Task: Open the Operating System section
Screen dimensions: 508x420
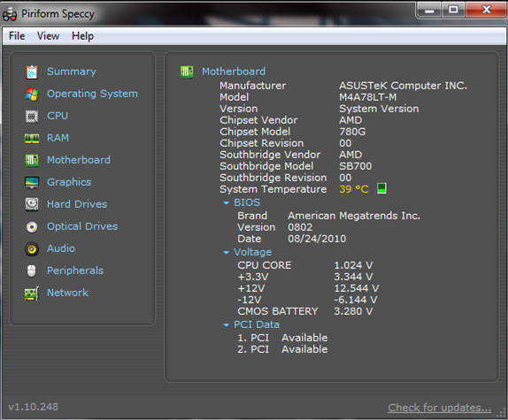Action: pyautogui.click(x=92, y=94)
